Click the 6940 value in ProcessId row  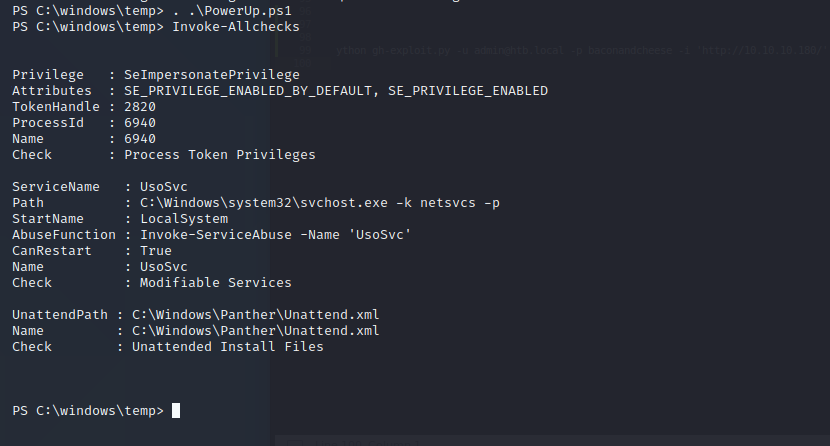[x=140, y=123]
